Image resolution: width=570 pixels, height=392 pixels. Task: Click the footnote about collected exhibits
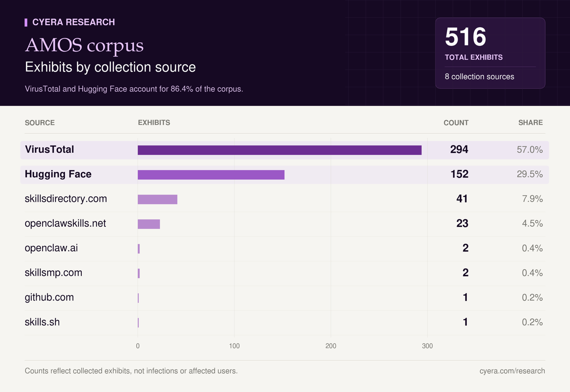pyautogui.click(x=131, y=371)
